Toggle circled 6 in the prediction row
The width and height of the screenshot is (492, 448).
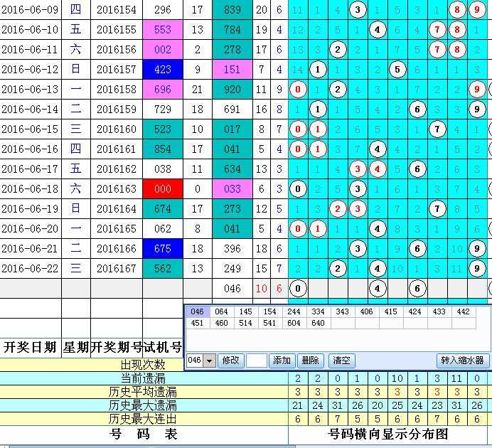418,288
